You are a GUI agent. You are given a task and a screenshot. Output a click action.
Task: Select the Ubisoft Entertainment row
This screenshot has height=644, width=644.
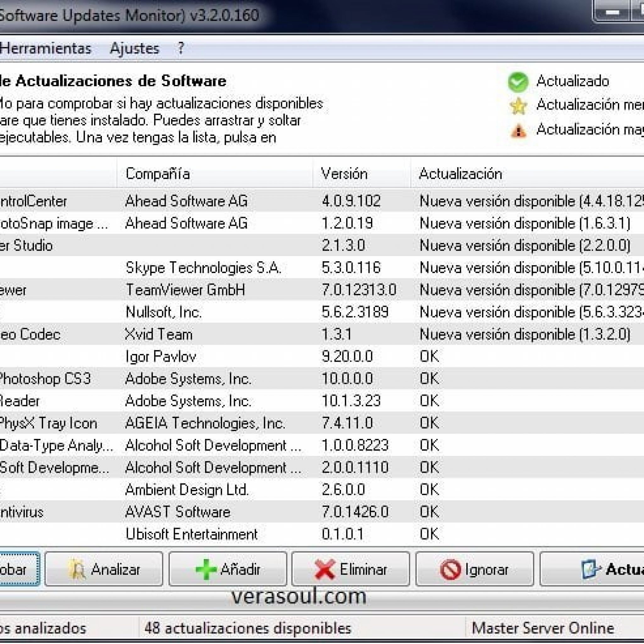(322, 534)
